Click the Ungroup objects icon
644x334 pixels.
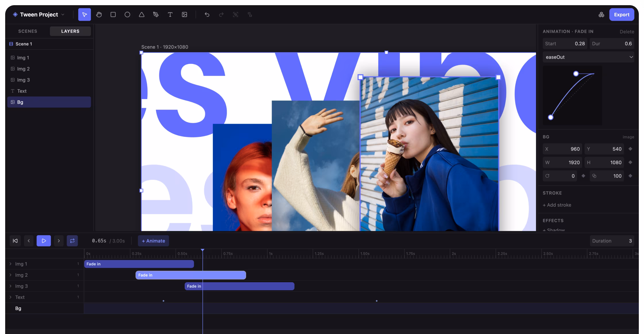(250, 15)
